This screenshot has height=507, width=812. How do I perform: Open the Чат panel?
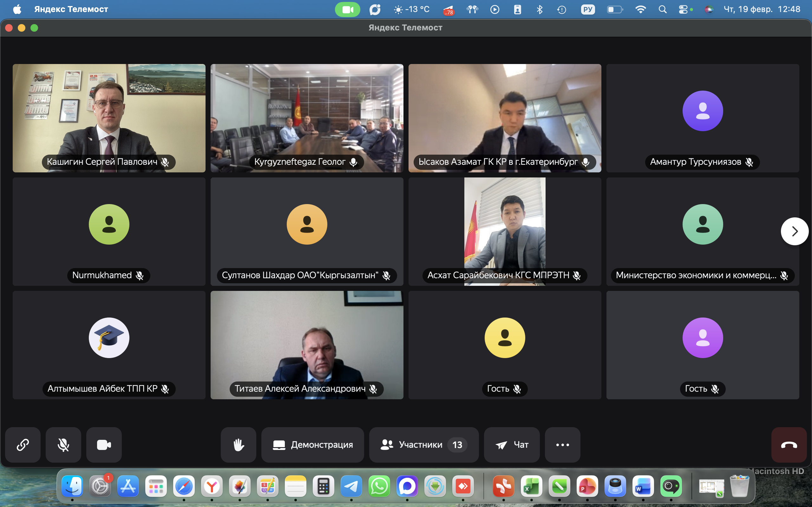pyautogui.click(x=512, y=445)
